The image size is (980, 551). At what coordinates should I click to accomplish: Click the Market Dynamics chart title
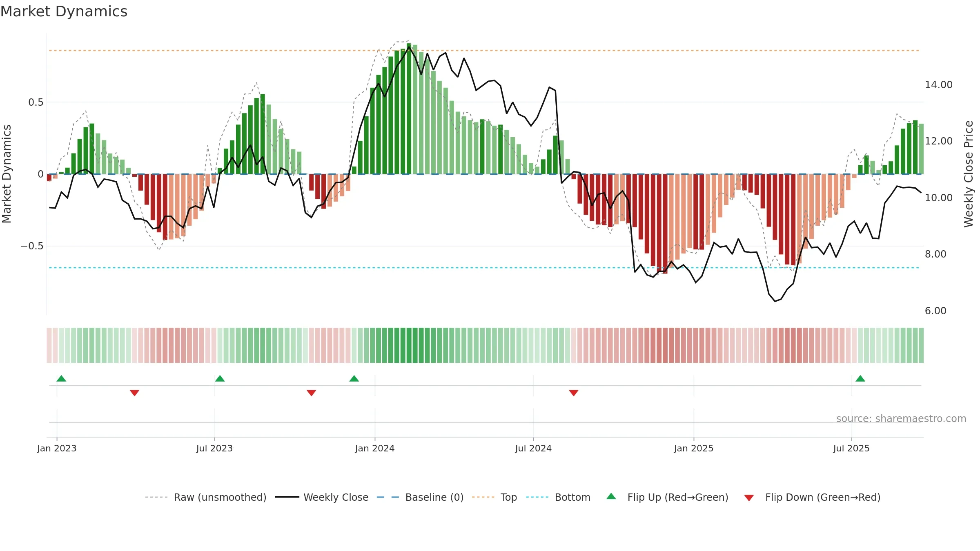64,11
